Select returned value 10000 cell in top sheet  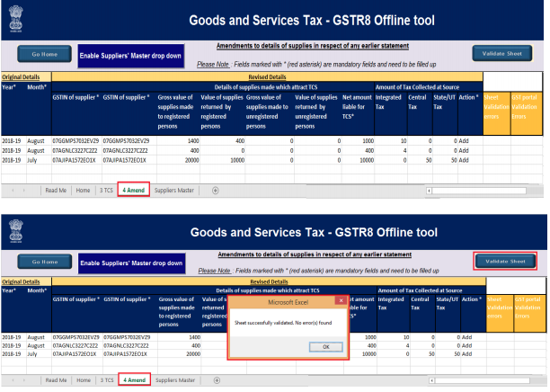pyautogui.click(x=222, y=160)
